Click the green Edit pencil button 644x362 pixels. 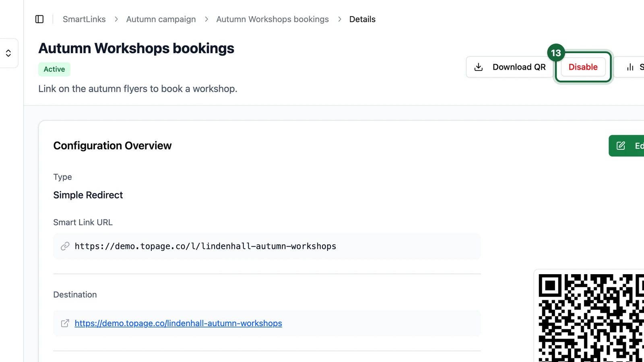point(627,146)
